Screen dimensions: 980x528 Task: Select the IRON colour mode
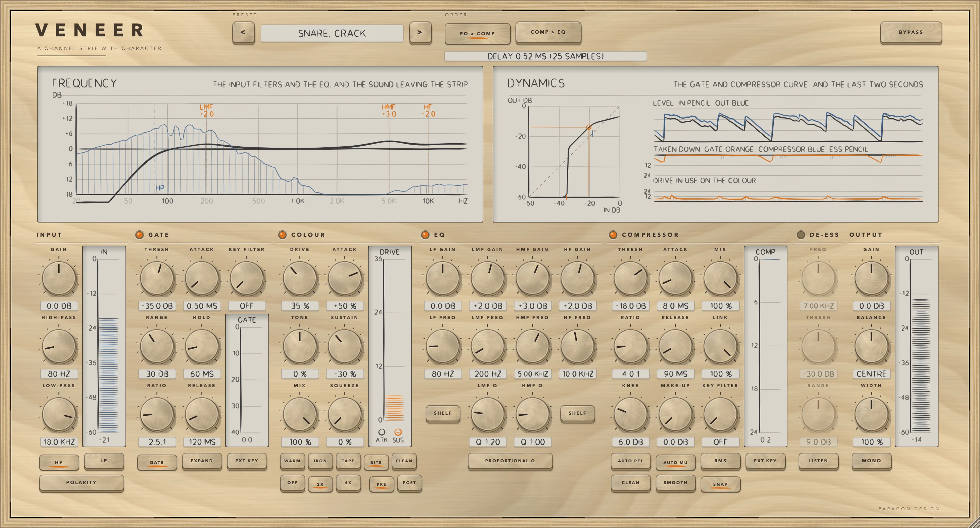[x=320, y=461]
